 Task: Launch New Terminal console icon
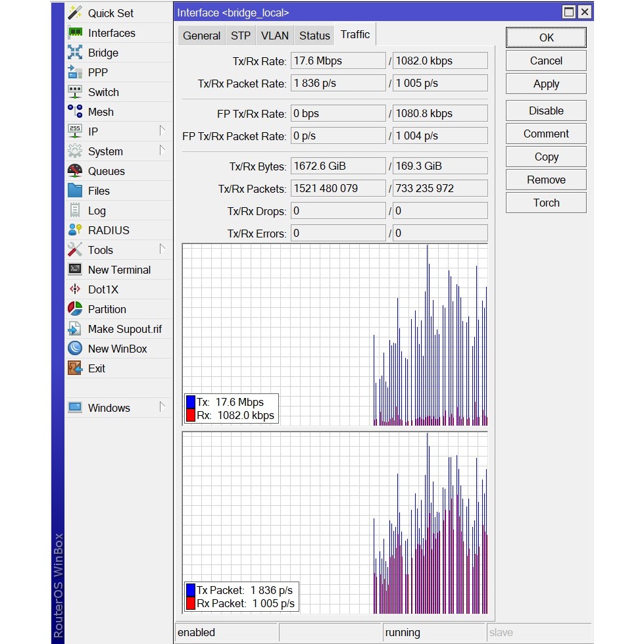pyautogui.click(x=75, y=269)
